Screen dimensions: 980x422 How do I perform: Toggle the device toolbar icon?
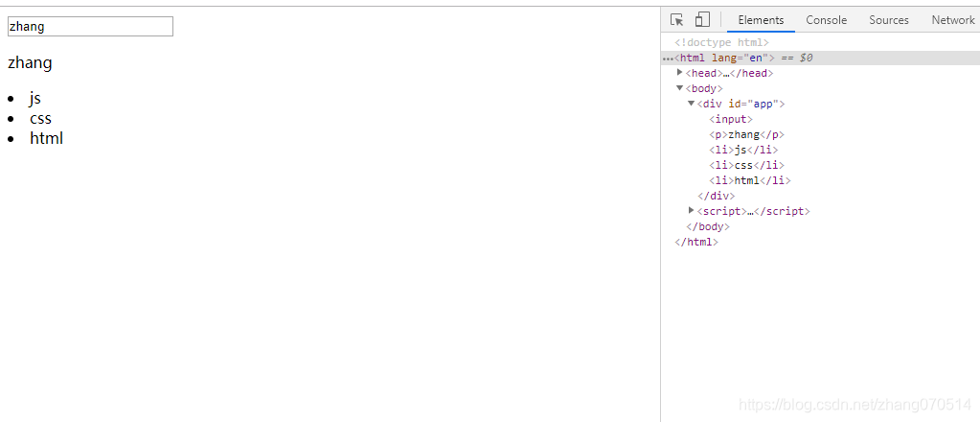click(x=702, y=20)
